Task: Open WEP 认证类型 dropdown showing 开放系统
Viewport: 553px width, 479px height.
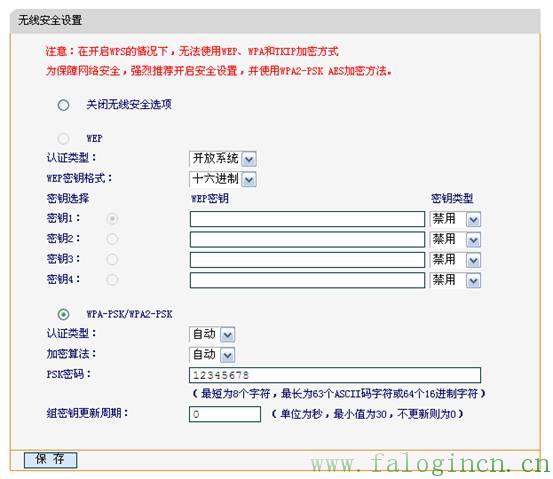Action: point(223,159)
